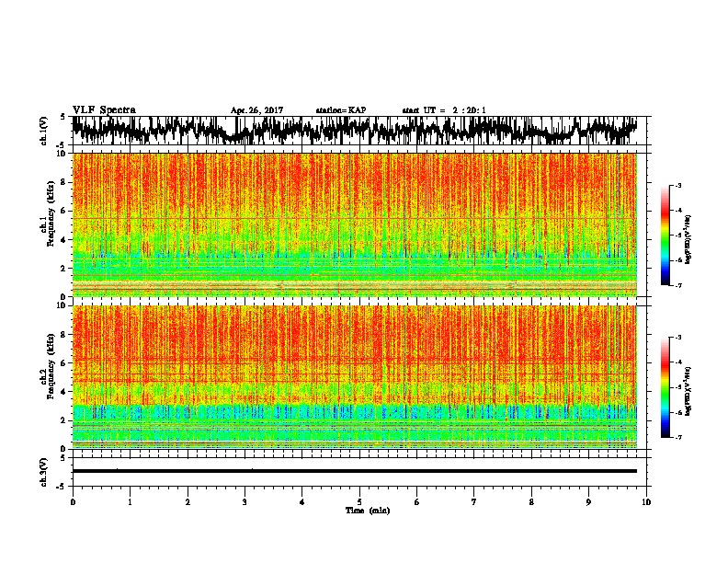Click the ch.2 spectrogram color bar

(x=665, y=387)
